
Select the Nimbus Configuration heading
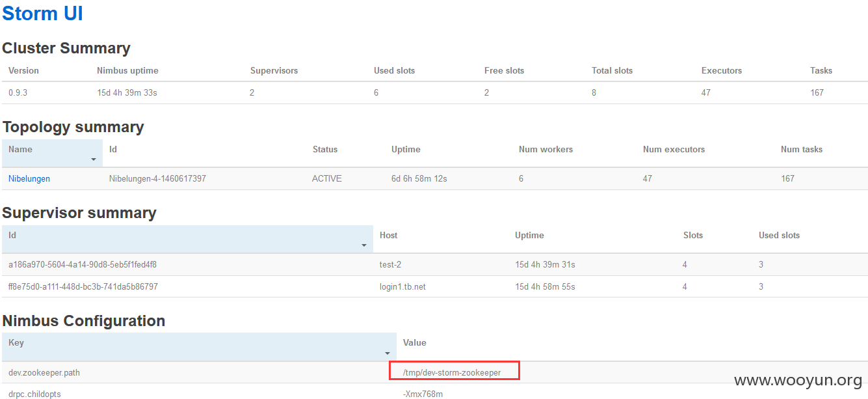pos(84,321)
